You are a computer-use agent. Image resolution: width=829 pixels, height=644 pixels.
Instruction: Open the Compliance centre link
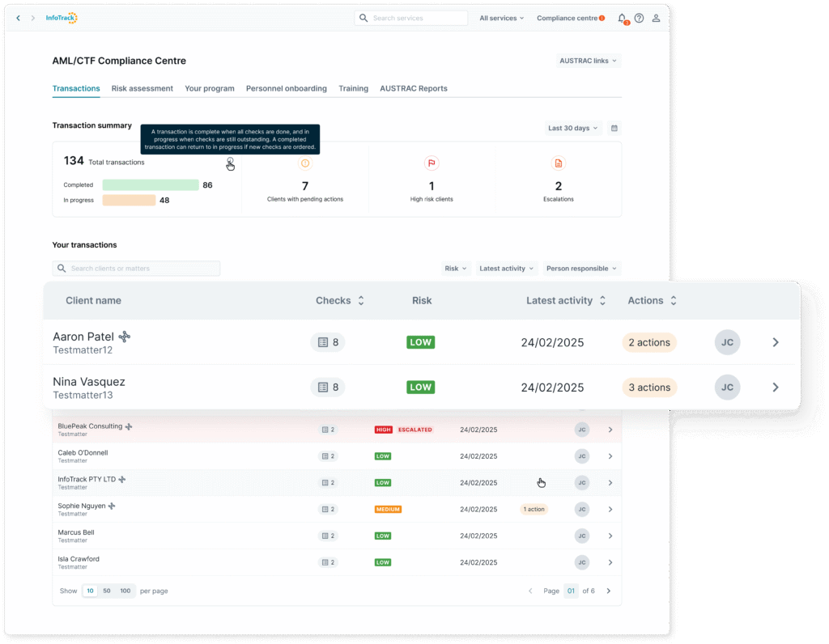(x=570, y=18)
